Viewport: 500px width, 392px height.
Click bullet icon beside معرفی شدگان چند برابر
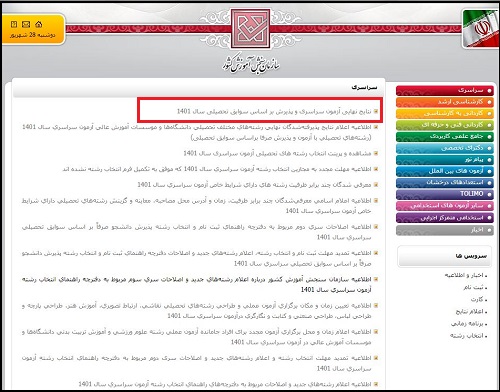376,185
